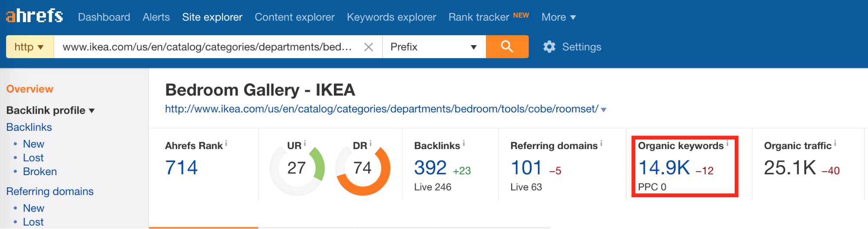Screen dimensions: 868x229
Task: Open Content explorer
Action: (294, 17)
